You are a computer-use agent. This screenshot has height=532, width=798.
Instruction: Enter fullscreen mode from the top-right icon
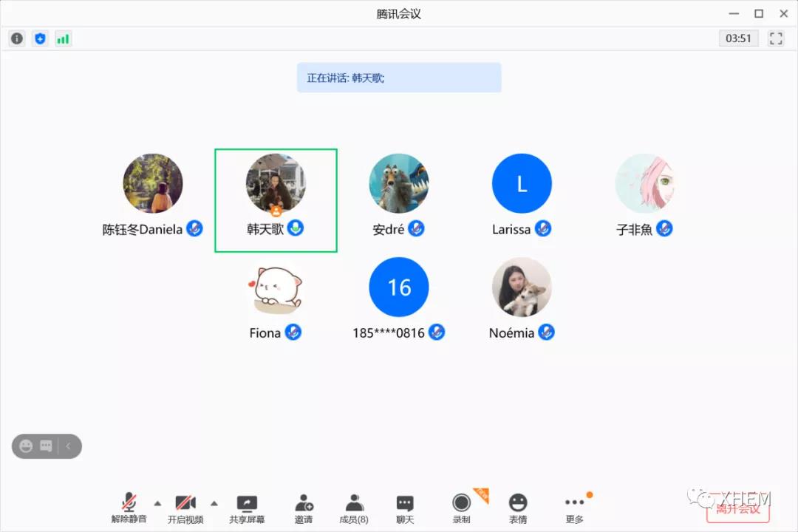775,38
